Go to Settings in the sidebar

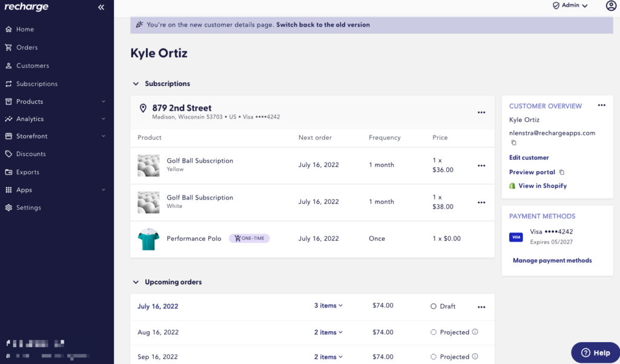pos(27,207)
